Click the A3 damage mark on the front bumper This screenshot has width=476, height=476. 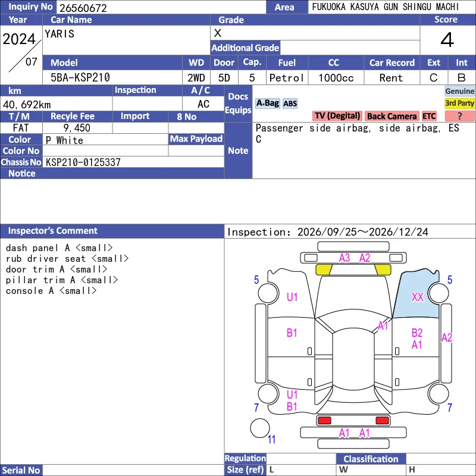[x=345, y=258]
